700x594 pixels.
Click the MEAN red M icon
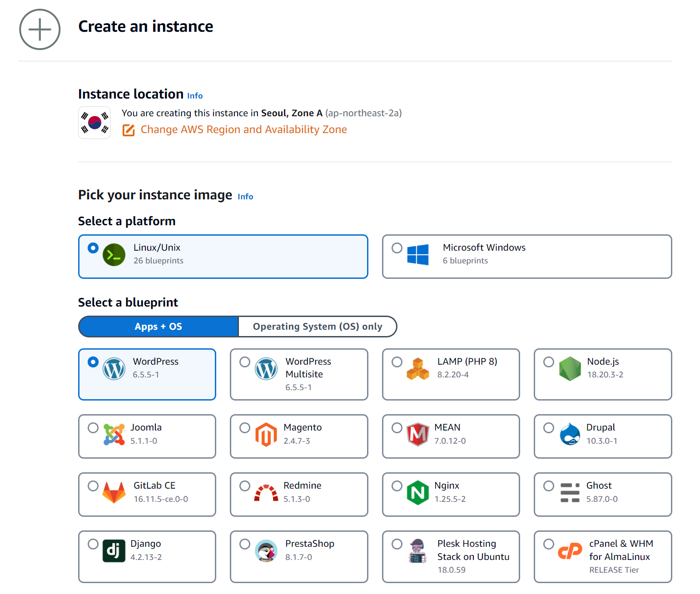418,435
